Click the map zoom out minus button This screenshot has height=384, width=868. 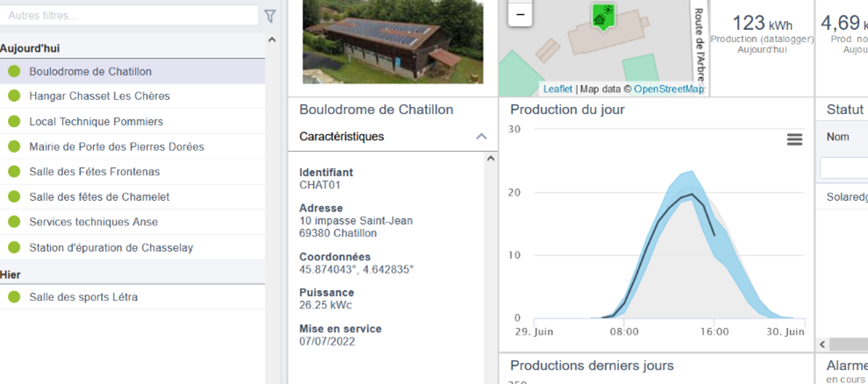(x=520, y=15)
